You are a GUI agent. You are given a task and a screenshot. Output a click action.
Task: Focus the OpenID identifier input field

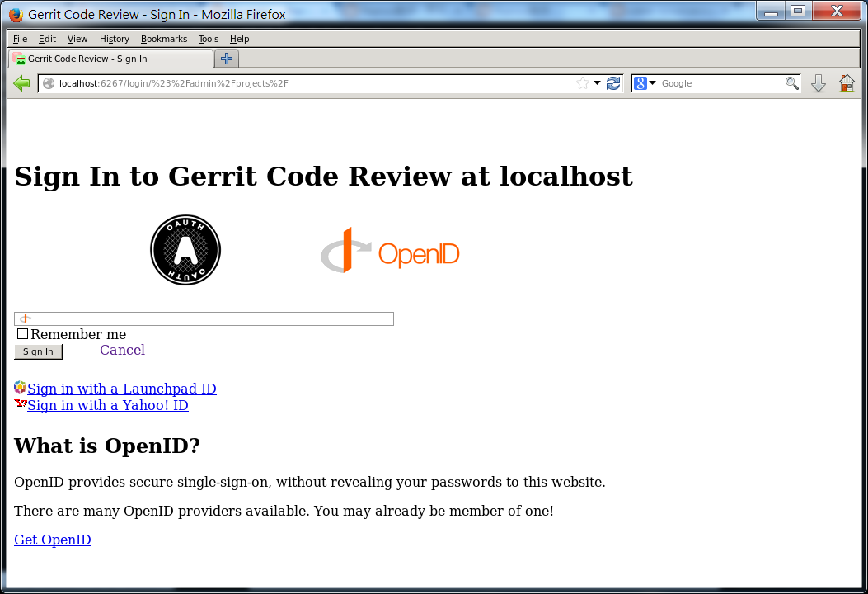(x=204, y=318)
